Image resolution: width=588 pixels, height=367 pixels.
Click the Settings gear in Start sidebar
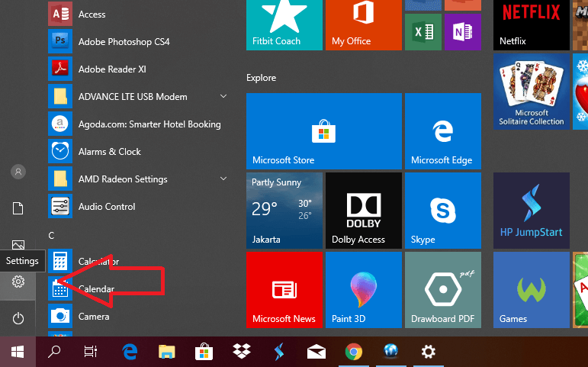tap(18, 282)
